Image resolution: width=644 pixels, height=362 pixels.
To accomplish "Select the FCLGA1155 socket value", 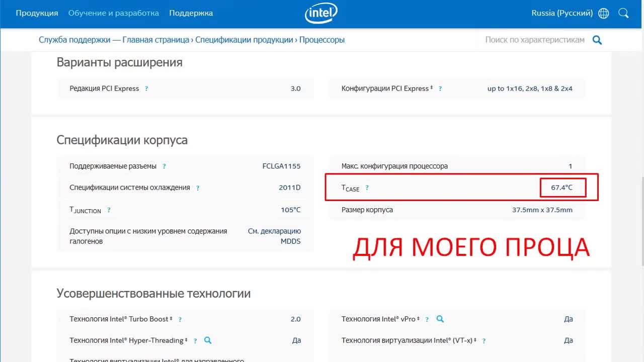I will [281, 166].
